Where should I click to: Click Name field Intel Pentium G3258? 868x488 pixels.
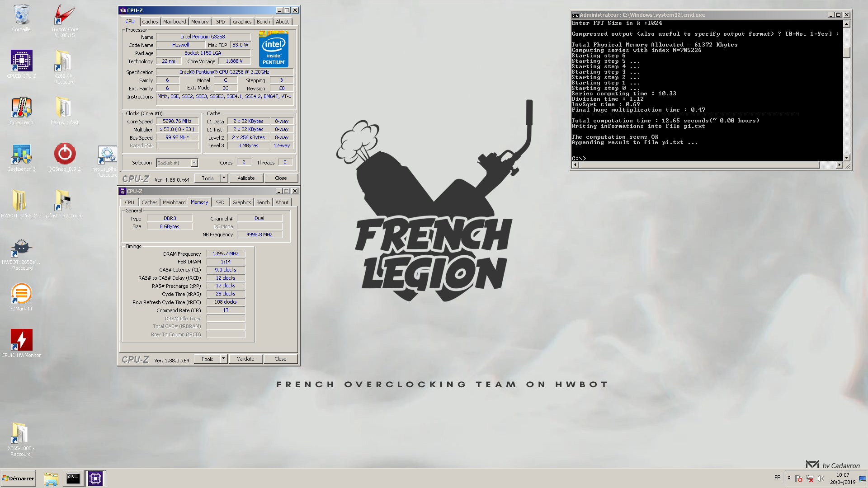(x=203, y=37)
